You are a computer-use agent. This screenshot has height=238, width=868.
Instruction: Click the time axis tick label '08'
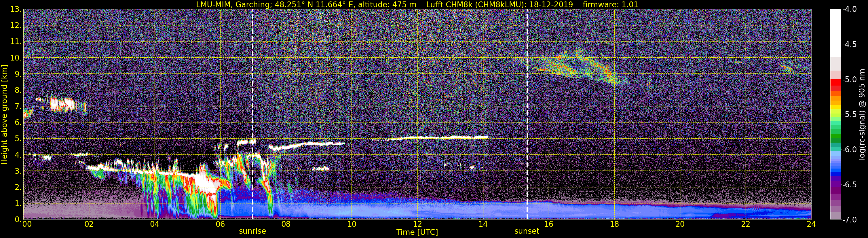click(x=286, y=224)
